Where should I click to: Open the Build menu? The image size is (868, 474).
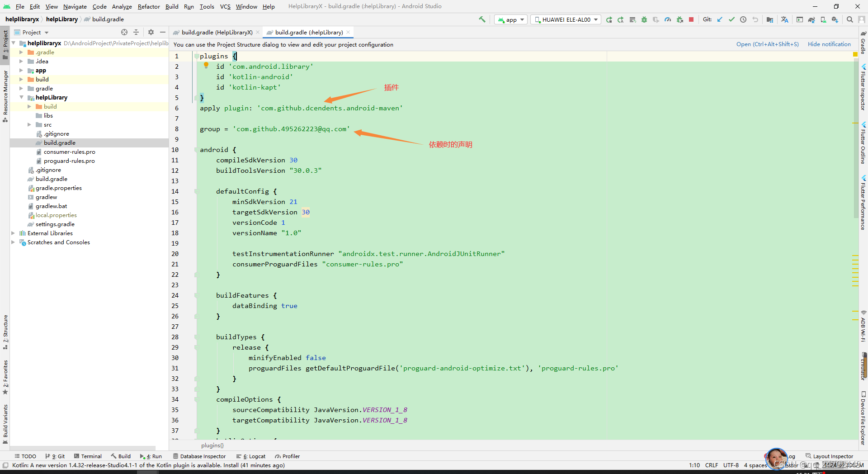click(x=172, y=6)
